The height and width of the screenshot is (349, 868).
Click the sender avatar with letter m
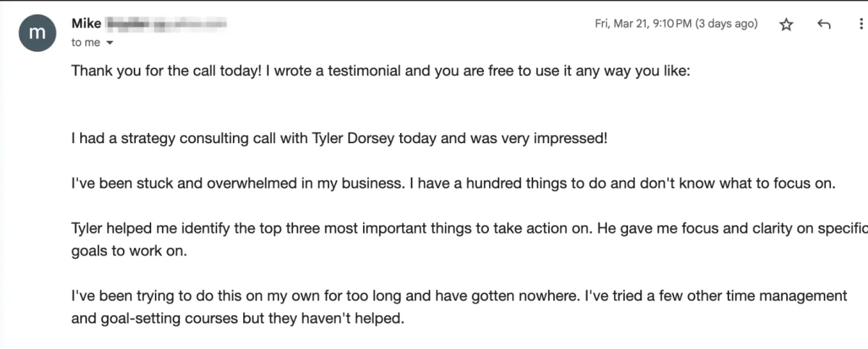pos(35,34)
